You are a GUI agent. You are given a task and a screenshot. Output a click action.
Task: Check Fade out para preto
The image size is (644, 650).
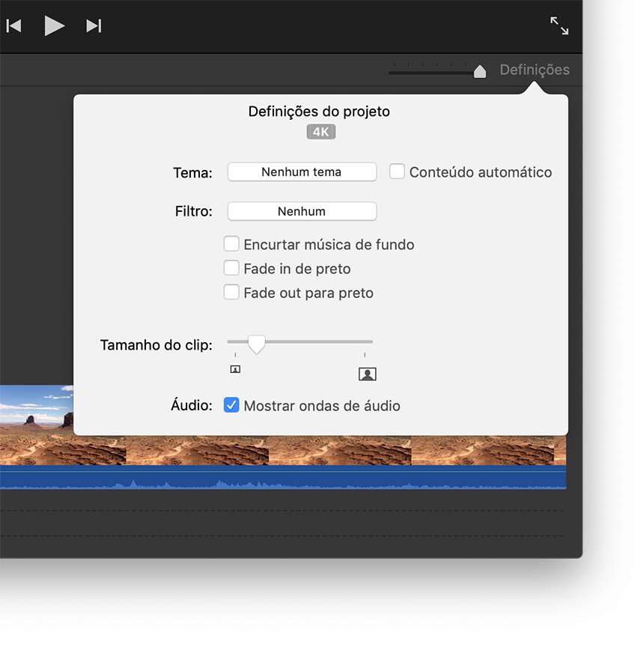click(x=232, y=292)
